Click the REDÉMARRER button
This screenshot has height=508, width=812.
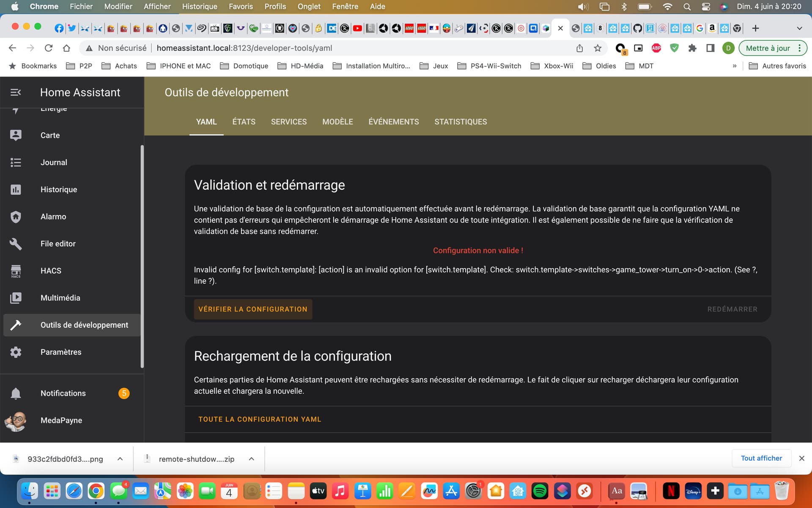click(732, 309)
